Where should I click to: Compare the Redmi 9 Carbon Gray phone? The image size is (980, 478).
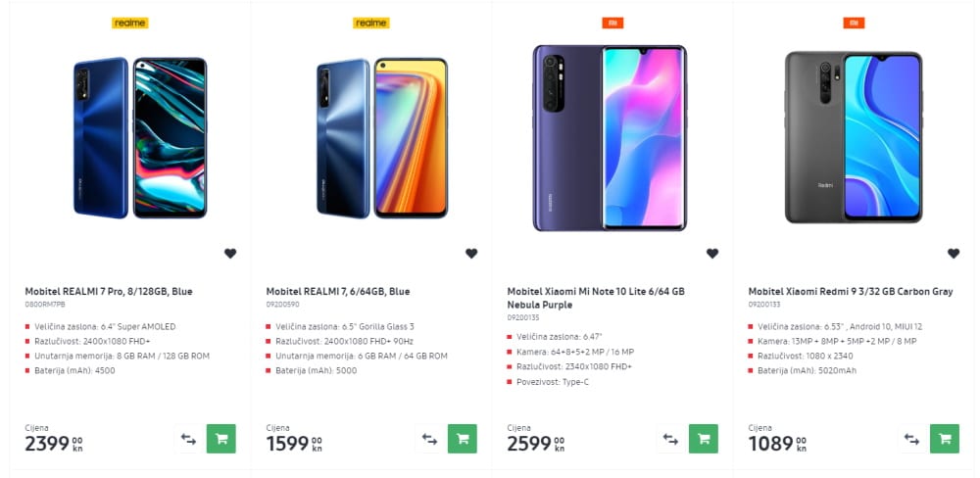[911, 439]
